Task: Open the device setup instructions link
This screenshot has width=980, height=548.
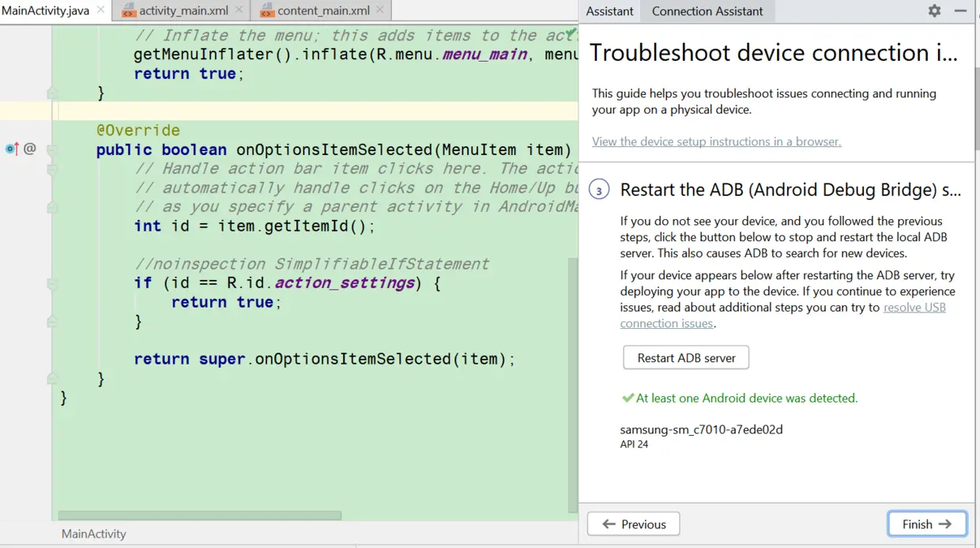Action: pyautogui.click(x=716, y=142)
